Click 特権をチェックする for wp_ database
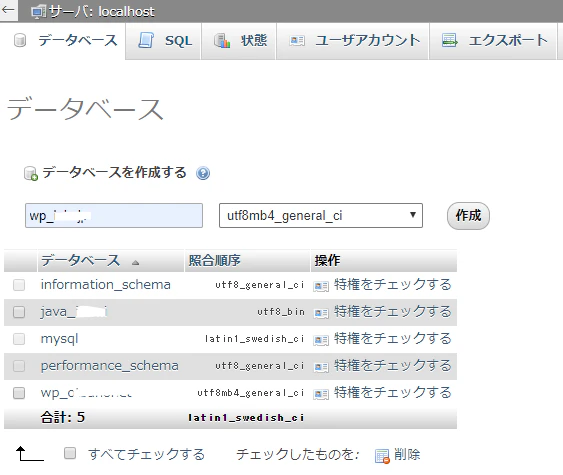Screen dimensions: 563x475 click(x=392, y=393)
